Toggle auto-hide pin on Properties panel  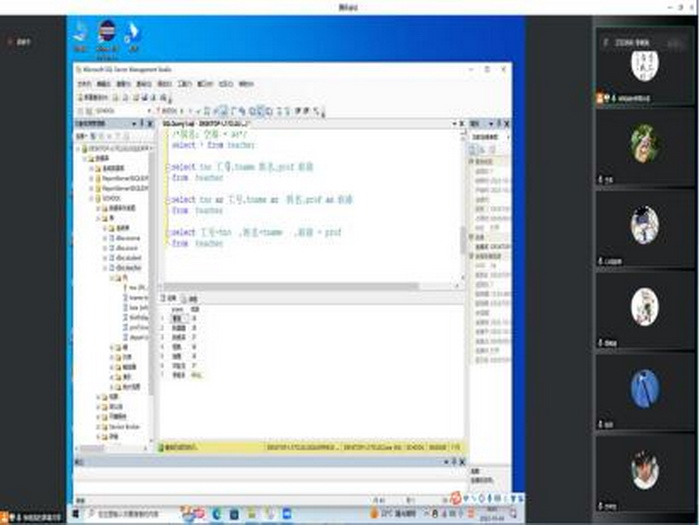coord(500,122)
